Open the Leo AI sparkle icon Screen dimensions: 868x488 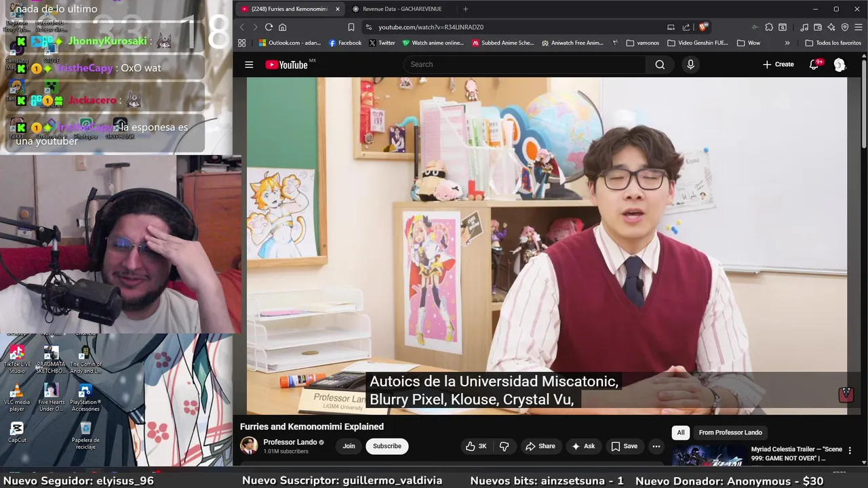[x=831, y=27]
